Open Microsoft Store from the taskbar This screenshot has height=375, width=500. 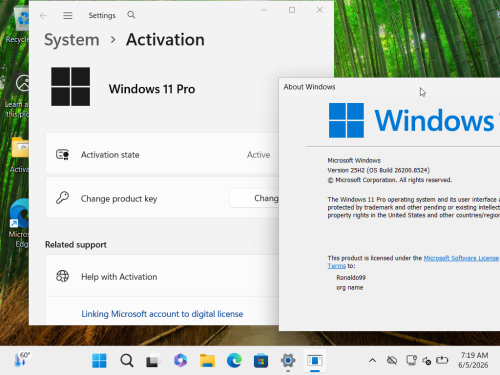261,360
